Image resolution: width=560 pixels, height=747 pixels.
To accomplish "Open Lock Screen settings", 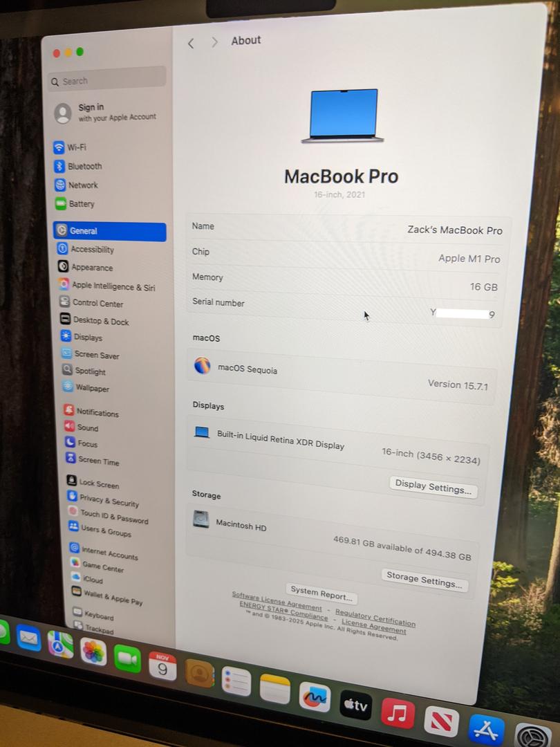I will tap(93, 483).
